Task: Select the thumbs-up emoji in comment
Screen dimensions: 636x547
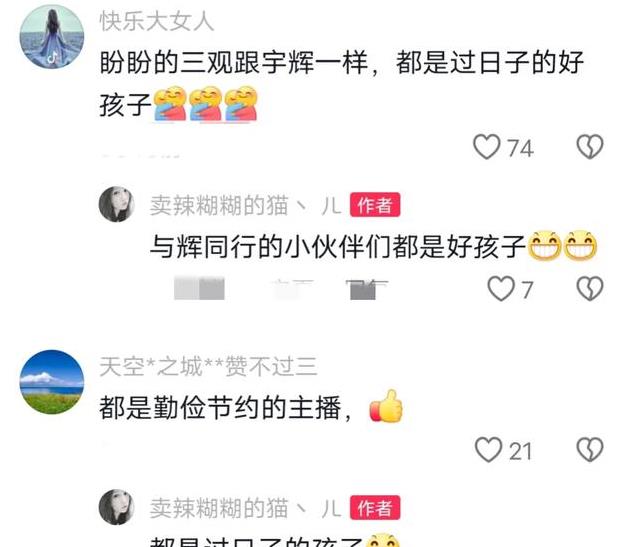Action: tap(386, 406)
